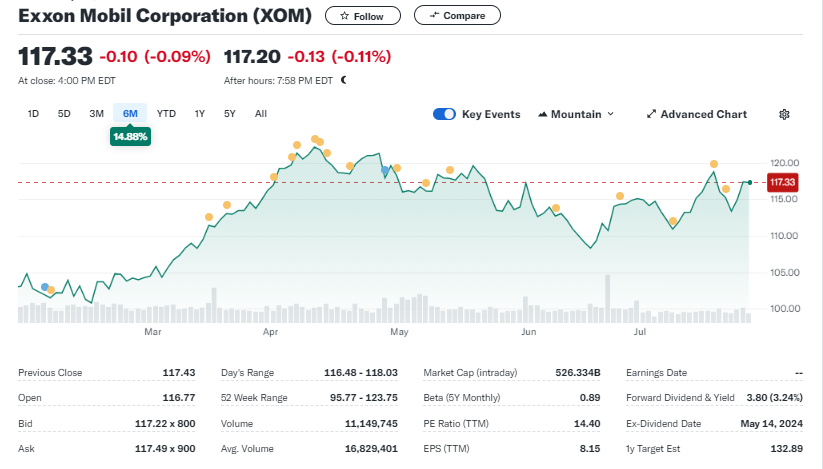Click the Bid value 117.22 x 800

point(165,423)
